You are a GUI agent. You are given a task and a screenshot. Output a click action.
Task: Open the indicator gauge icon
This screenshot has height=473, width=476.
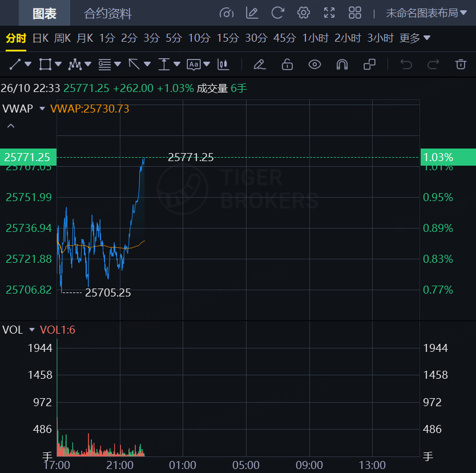tap(227, 13)
